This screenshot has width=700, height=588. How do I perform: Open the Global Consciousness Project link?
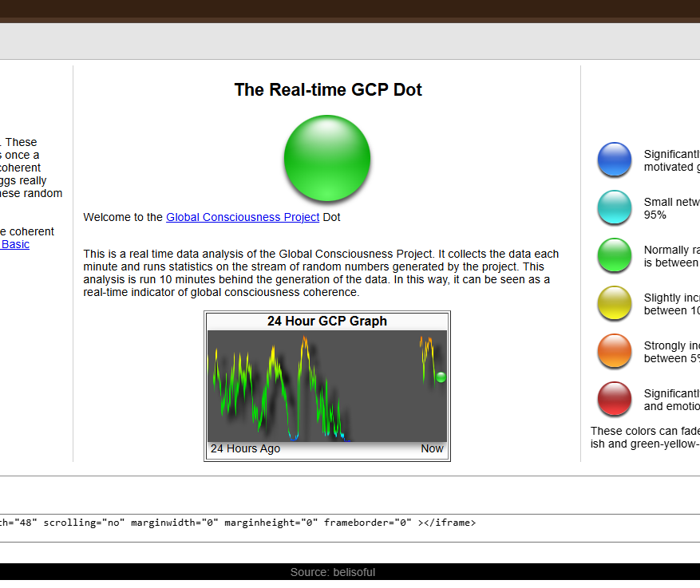[x=243, y=217]
